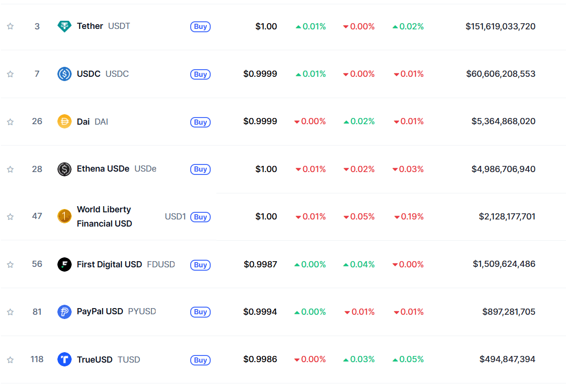Click the Ethena USDe coin logo
Image resolution: width=566 pixels, height=392 pixels.
point(64,169)
